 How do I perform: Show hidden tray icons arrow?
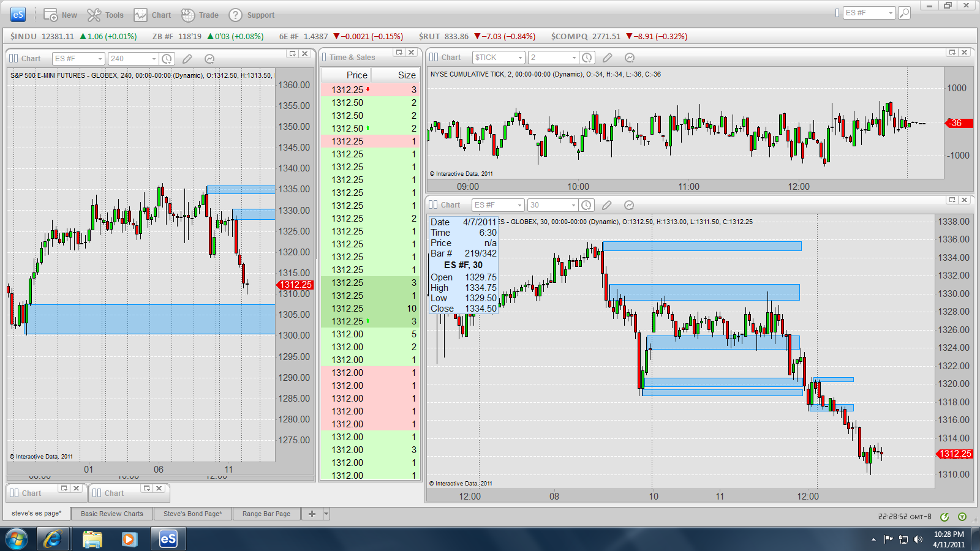click(x=873, y=539)
